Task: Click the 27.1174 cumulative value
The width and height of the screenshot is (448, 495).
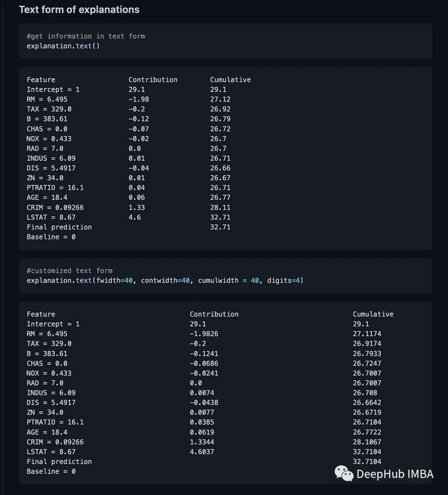Action: (367, 334)
